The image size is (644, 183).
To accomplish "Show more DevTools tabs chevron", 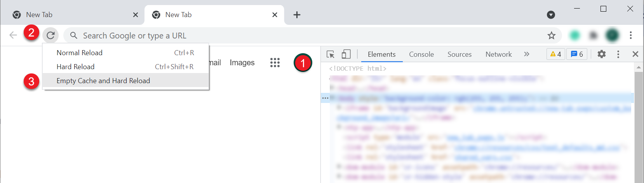I will pyautogui.click(x=526, y=54).
